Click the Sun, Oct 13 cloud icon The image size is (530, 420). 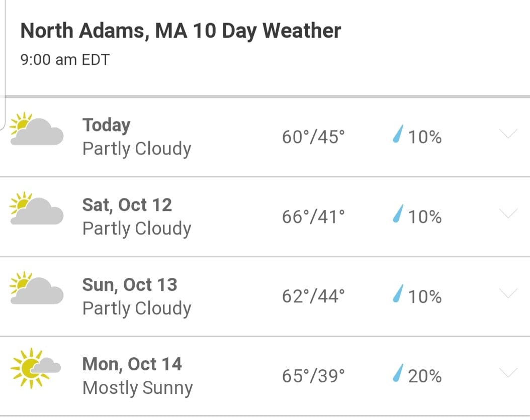pos(37,288)
